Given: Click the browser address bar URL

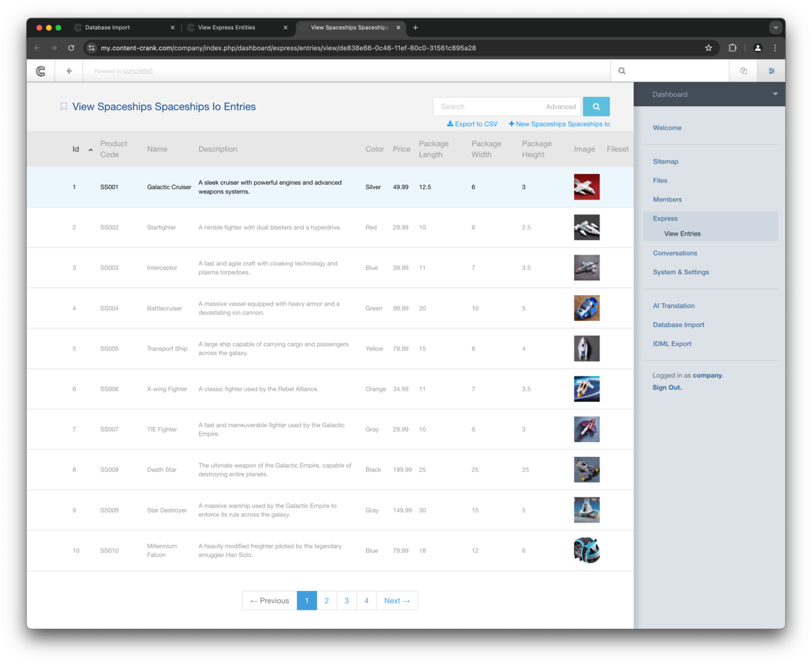Looking at the screenshot, I should (288, 48).
